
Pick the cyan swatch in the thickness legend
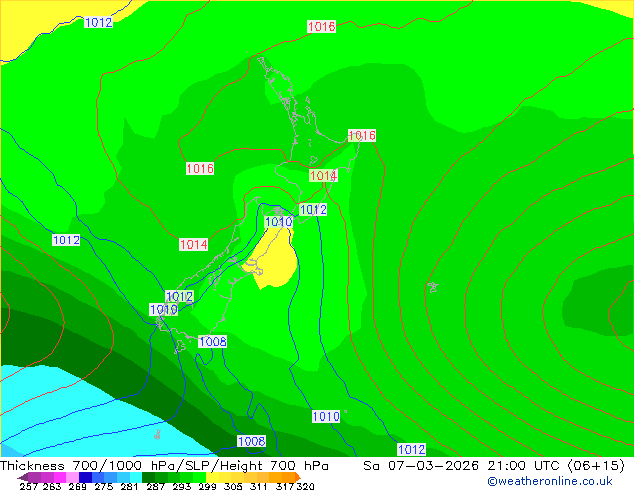click(x=136, y=477)
